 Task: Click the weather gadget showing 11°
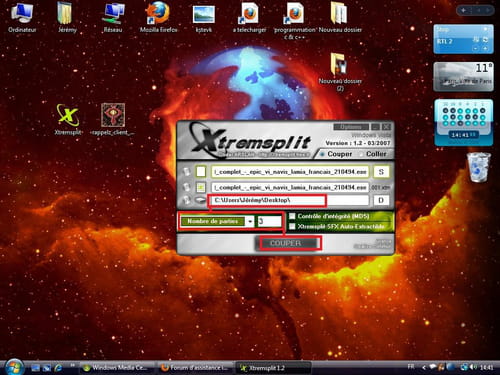coord(463,76)
